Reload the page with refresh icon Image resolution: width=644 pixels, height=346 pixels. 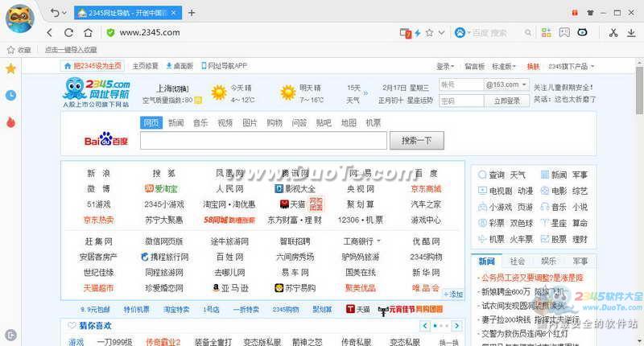click(x=68, y=32)
